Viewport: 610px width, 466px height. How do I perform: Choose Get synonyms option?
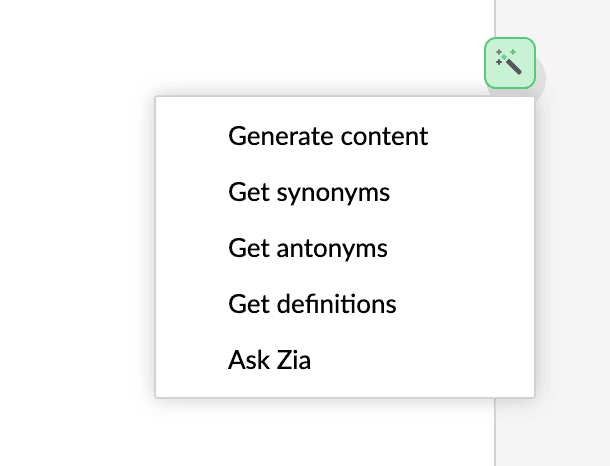click(x=309, y=192)
